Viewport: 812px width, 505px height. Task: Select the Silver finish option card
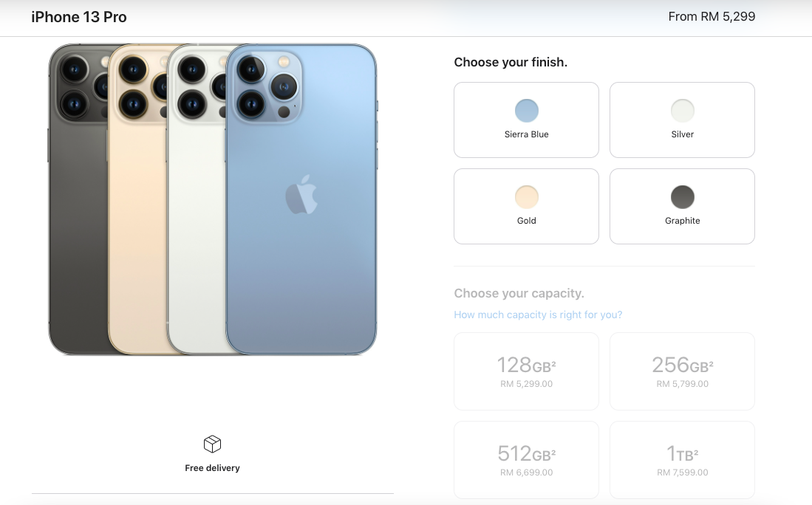pos(682,120)
